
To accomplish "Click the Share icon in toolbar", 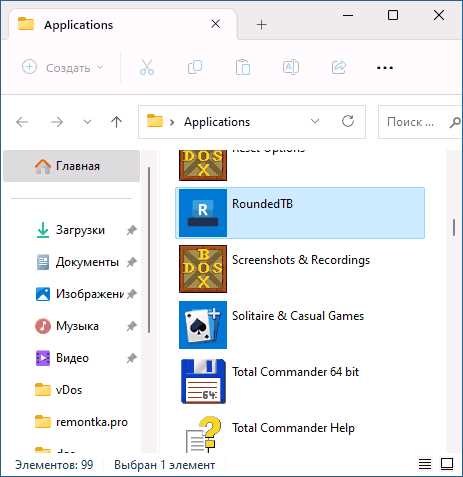I will tap(339, 67).
